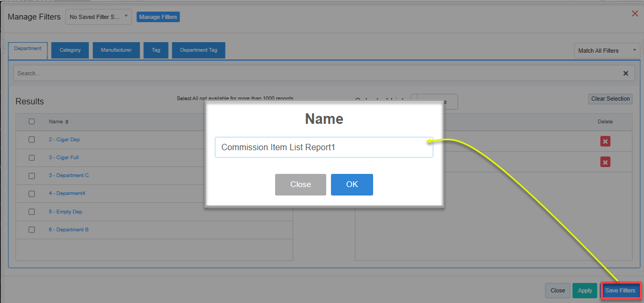Click the 6 - Department B link
The image size is (644, 303).
point(69,230)
